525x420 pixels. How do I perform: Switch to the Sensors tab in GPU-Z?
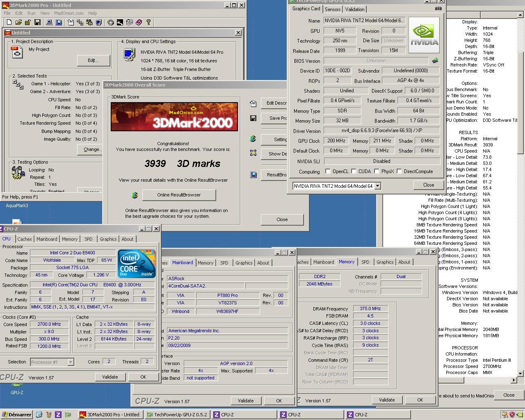(332, 9)
